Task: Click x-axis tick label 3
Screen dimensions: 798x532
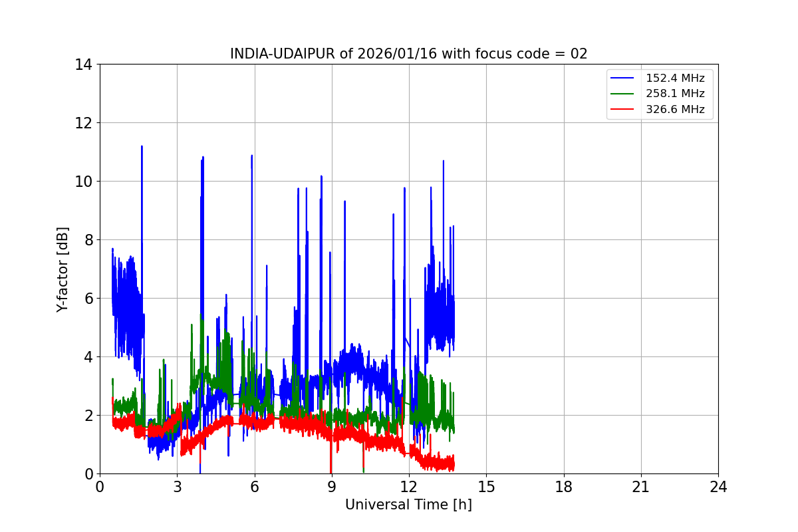Action: 177,486
